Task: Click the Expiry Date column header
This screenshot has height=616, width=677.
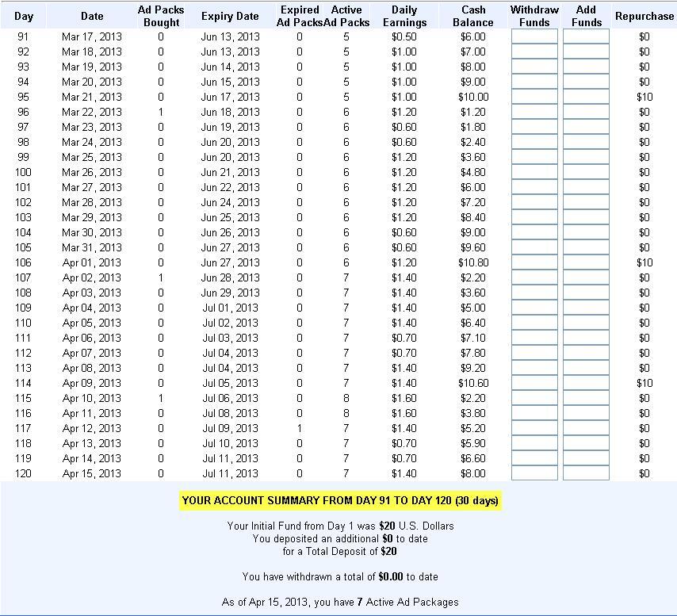Action: coord(230,16)
